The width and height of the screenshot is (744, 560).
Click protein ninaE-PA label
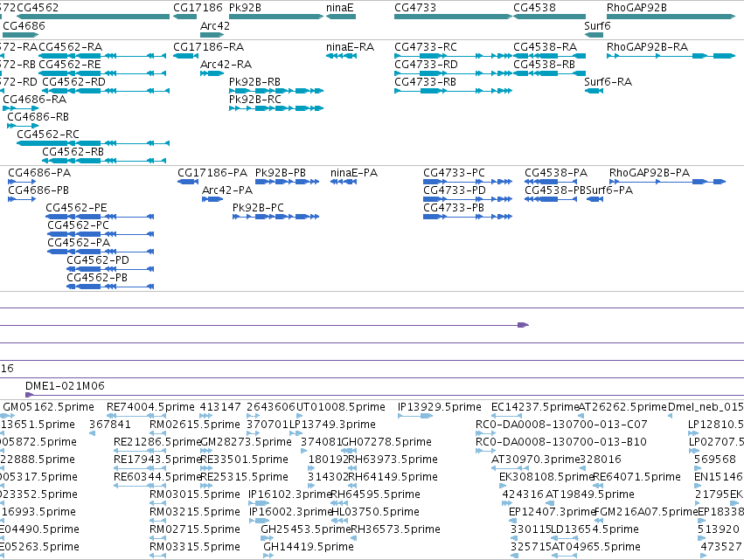pos(354,173)
